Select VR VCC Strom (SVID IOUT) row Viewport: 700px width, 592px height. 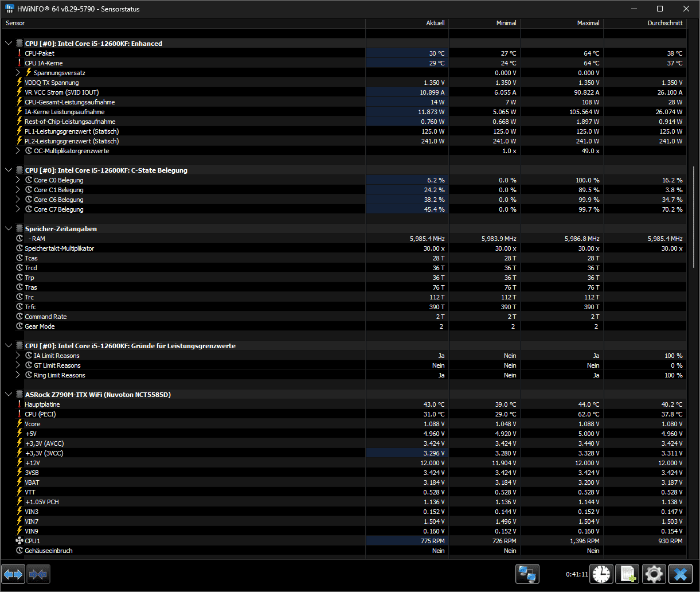pyautogui.click(x=344, y=92)
